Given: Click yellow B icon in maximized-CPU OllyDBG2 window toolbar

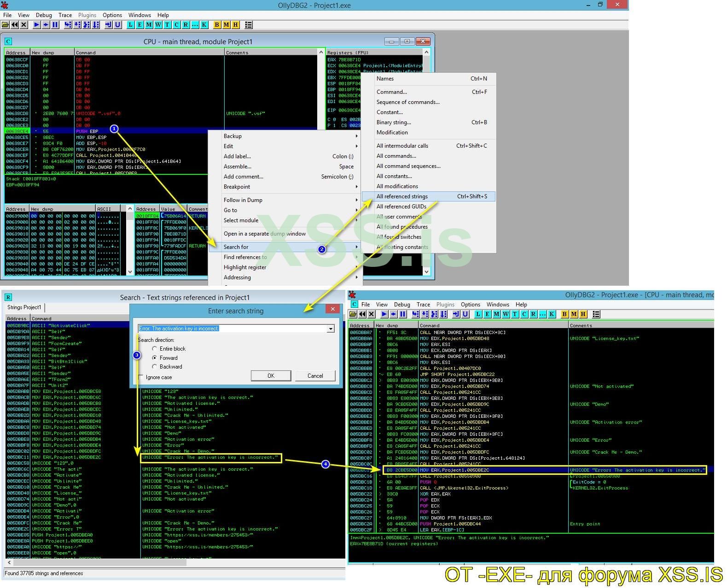Looking at the screenshot, I should coord(564,314).
